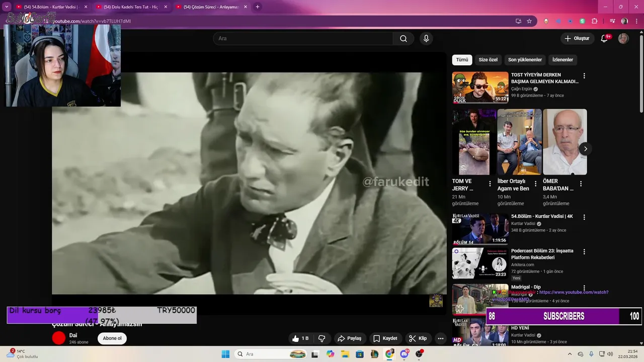Screen dimensions: 644x362
Task: Open the ÖMER BABA'DAN short thumbnail
Action: click(565, 142)
